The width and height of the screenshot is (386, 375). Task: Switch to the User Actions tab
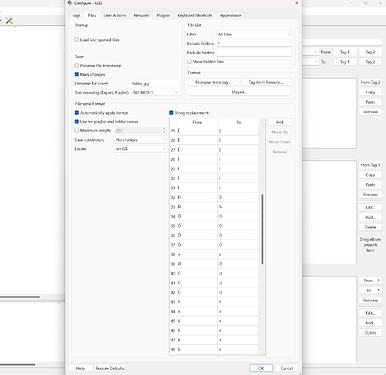point(115,15)
